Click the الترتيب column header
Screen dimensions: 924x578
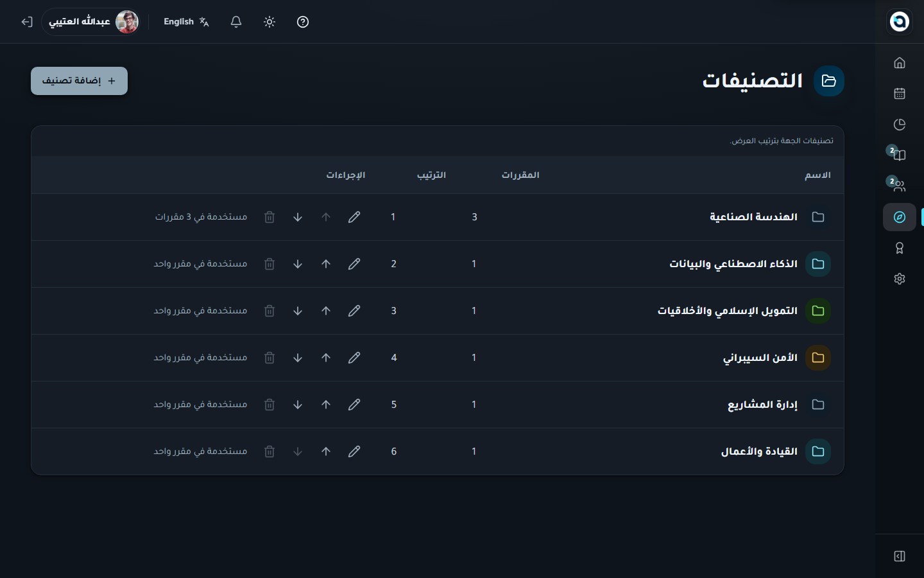click(431, 175)
